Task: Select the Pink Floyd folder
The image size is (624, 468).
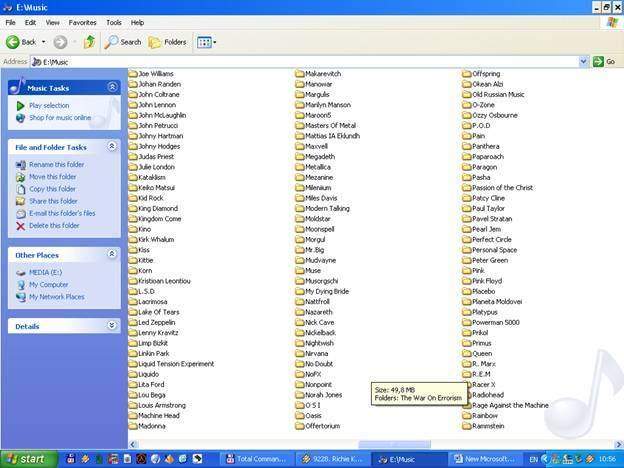Action: click(482, 281)
